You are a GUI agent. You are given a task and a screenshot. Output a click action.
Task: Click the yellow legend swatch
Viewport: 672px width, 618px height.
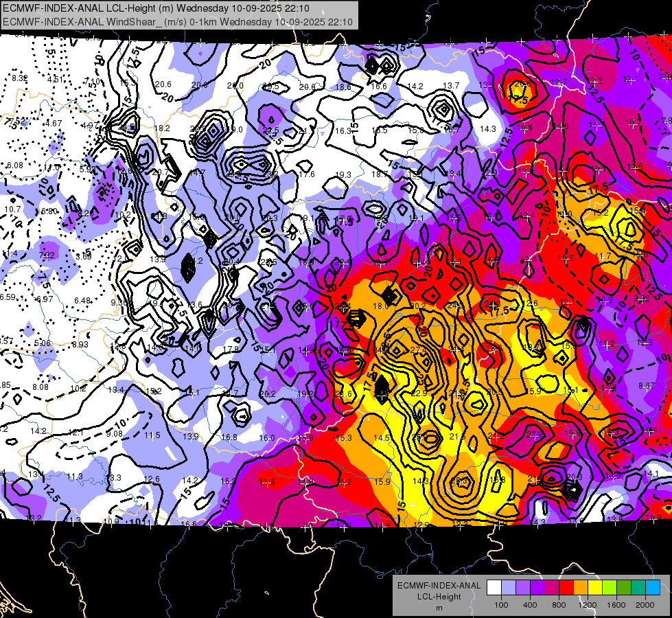click(595, 588)
